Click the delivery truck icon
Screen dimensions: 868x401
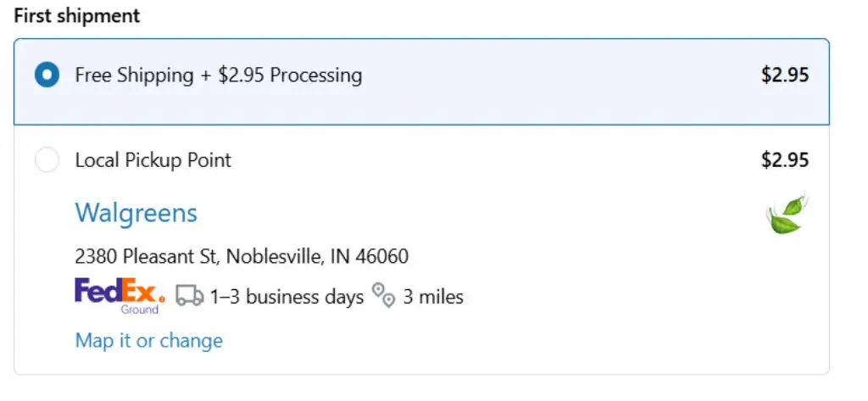point(190,297)
